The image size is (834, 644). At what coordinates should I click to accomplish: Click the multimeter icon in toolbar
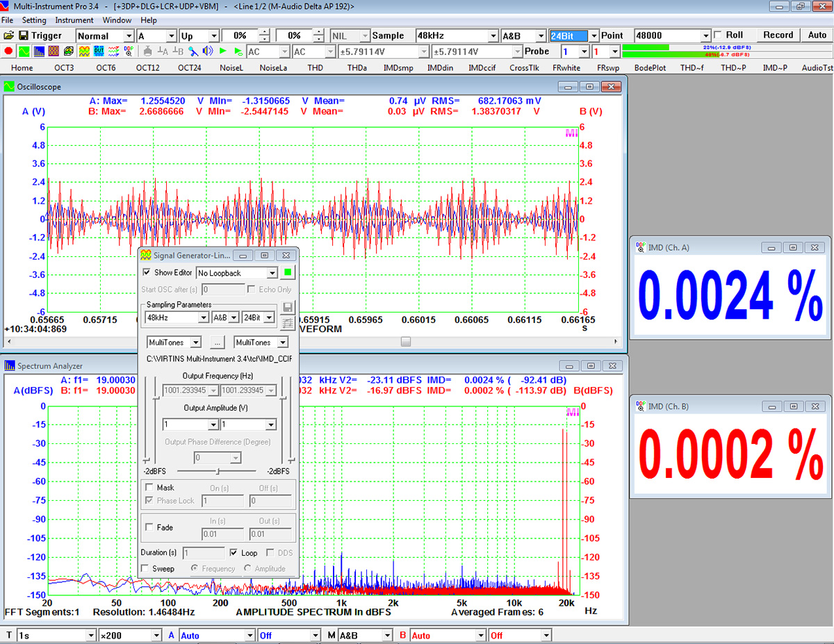[x=54, y=51]
